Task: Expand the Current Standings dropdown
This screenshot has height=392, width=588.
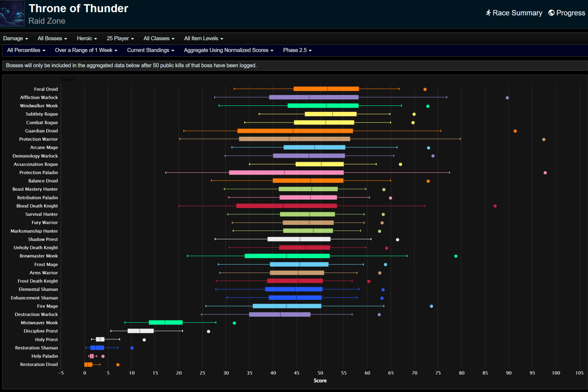Action: click(150, 50)
